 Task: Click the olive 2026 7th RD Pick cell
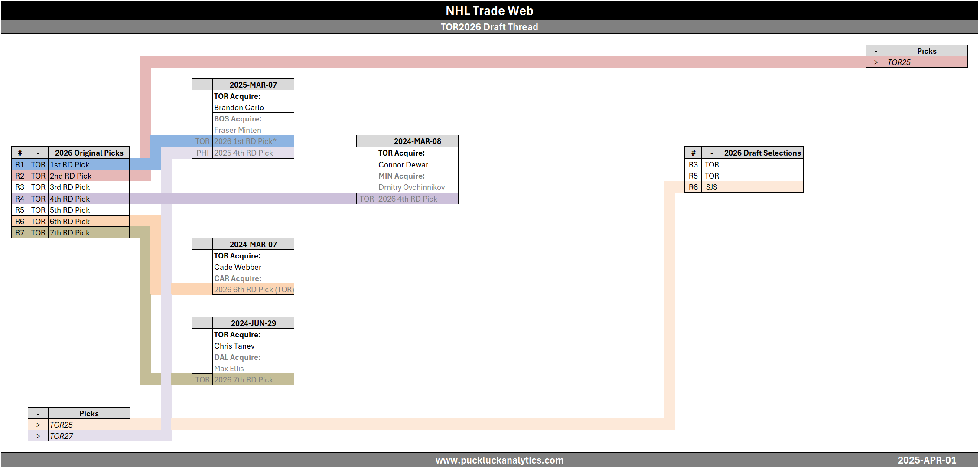click(244, 380)
